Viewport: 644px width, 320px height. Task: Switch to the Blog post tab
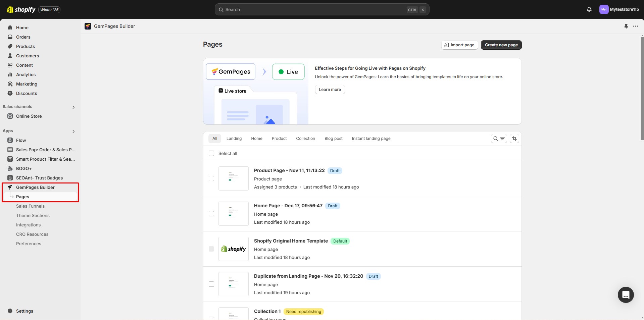point(333,138)
